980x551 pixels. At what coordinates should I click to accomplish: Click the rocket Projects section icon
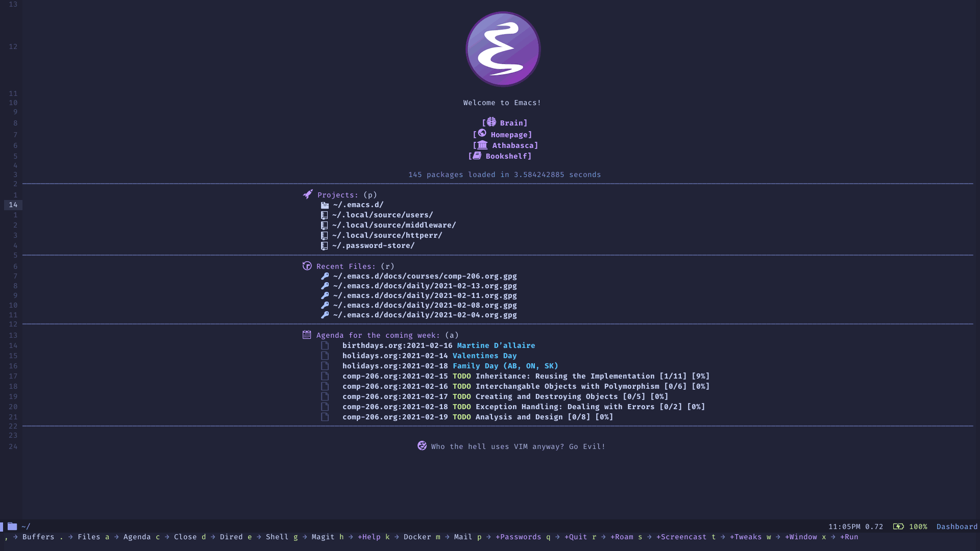pos(307,194)
